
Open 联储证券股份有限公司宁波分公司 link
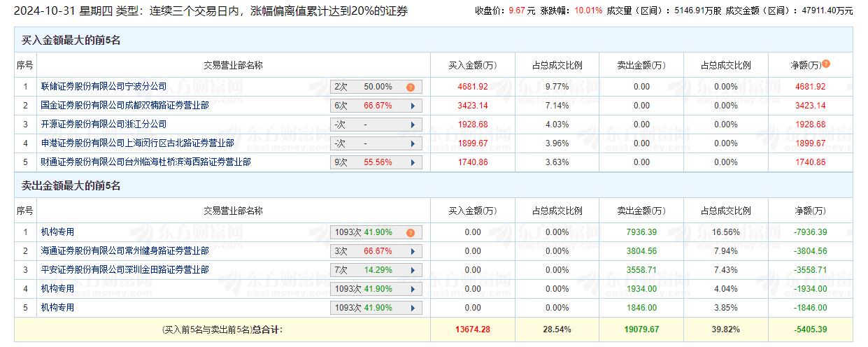pyautogui.click(x=104, y=87)
